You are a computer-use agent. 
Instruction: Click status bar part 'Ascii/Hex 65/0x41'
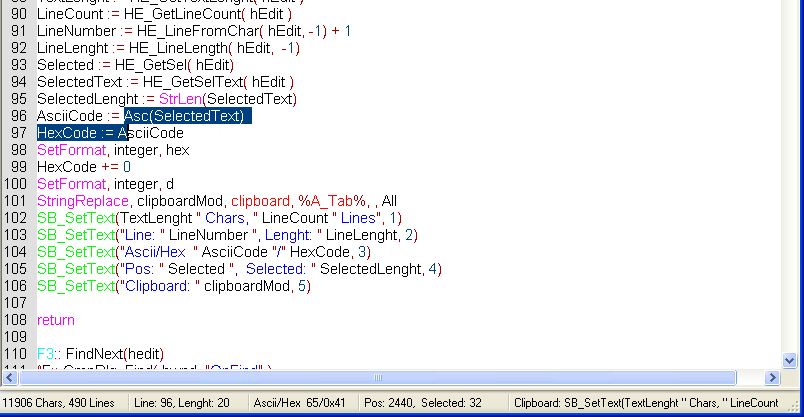pyautogui.click(x=299, y=403)
